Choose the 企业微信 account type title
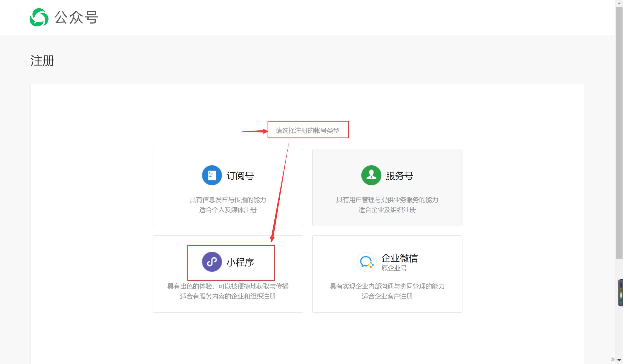Image resolution: width=623 pixels, height=364 pixels. (400, 258)
